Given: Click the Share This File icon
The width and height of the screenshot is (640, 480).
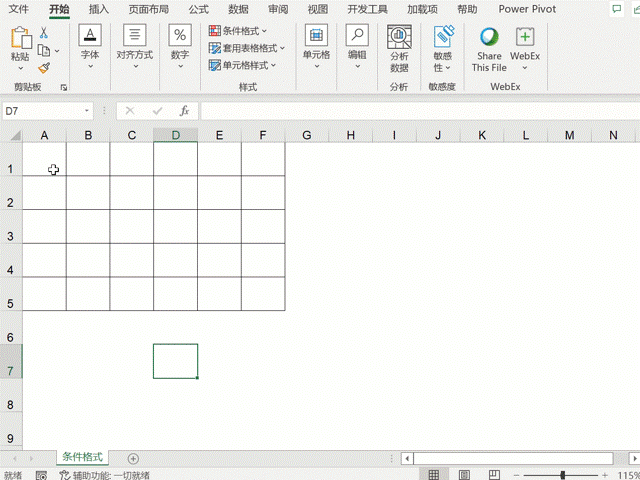Looking at the screenshot, I should [x=489, y=38].
